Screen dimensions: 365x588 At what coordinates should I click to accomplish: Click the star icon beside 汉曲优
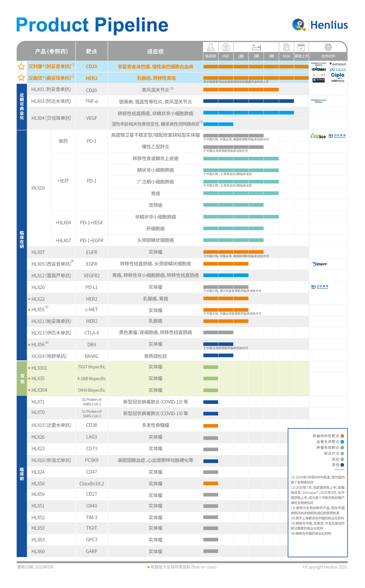(21, 78)
